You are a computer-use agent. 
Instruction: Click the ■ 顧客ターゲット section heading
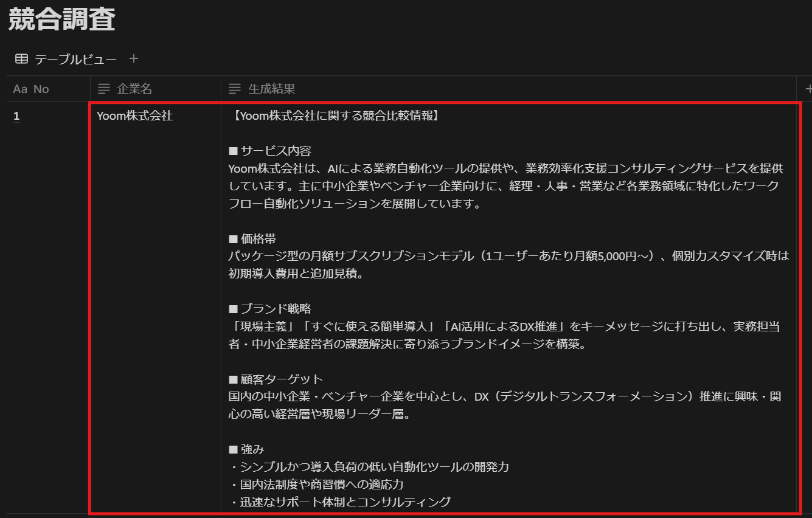tap(276, 379)
